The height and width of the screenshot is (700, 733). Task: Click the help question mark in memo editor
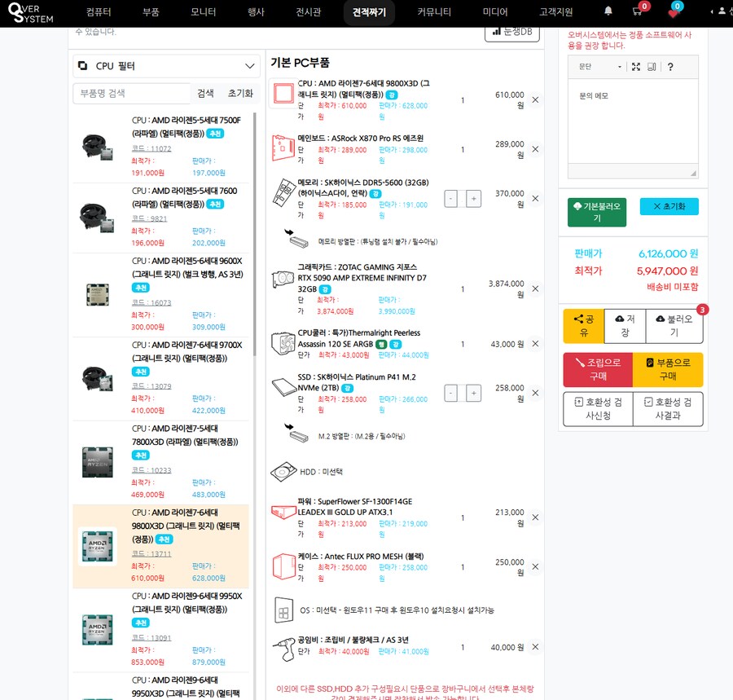pyautogui.click(x=670, y=67)
